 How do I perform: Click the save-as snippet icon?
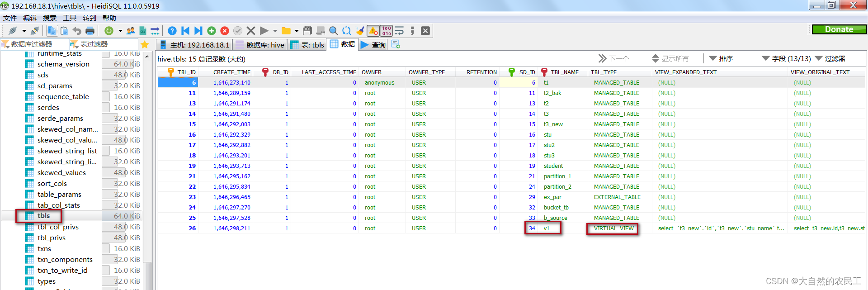[x=321, y=31]
